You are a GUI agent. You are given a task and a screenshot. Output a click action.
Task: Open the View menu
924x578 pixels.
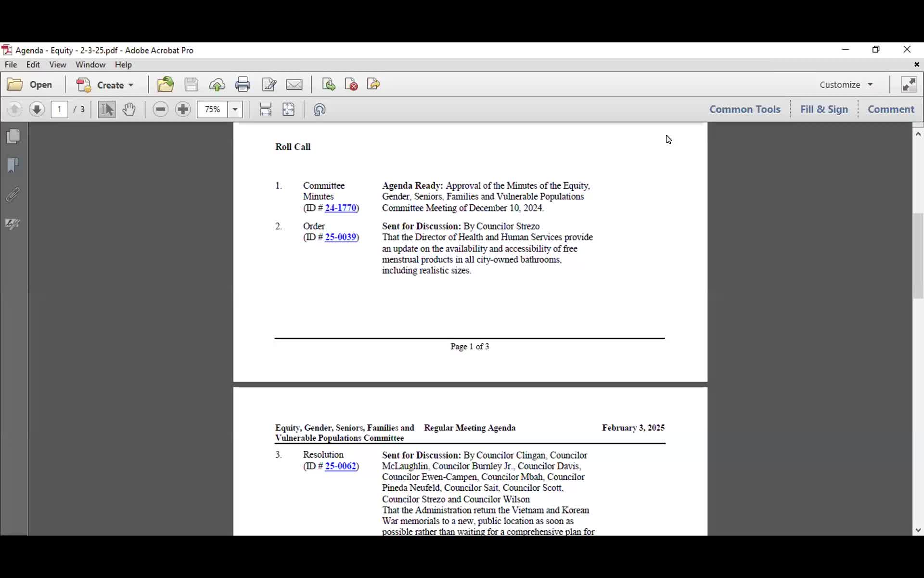pyautogui.click(x=58, y=65)
